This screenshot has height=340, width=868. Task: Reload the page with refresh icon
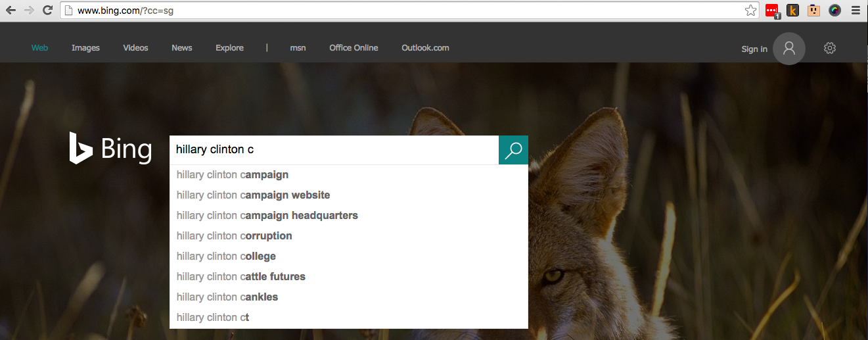tap(47, 10)
